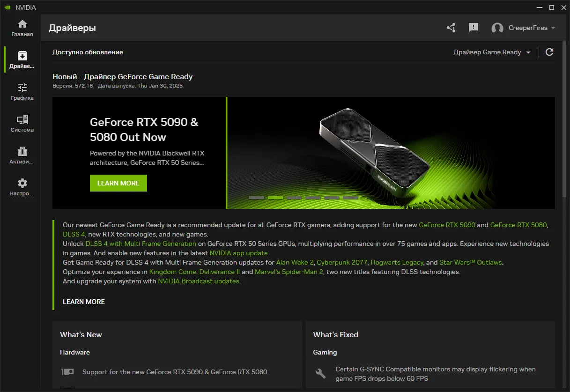
Task: Refresh the driver update check
Action: click(550, 52)
